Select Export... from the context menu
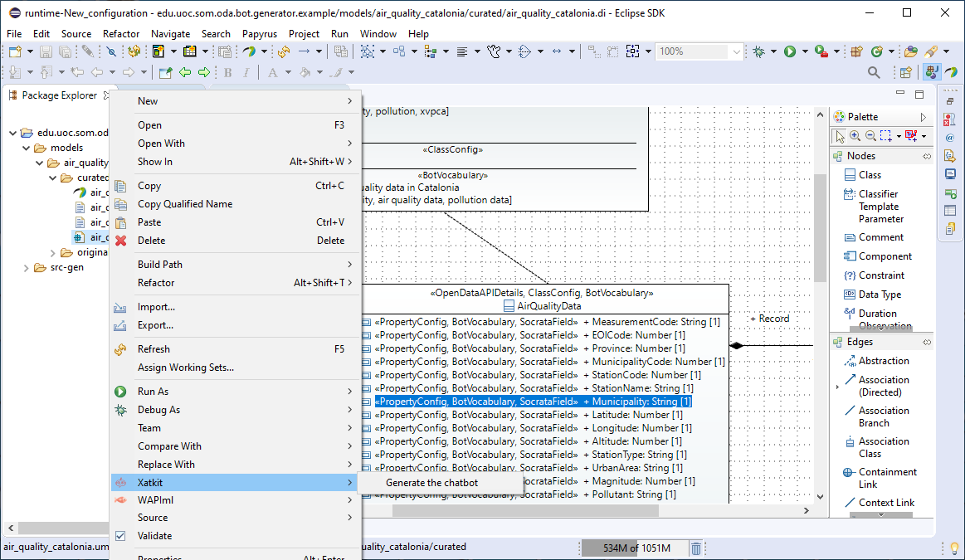Screen dimensions: 965x560 tap(155, 325)
